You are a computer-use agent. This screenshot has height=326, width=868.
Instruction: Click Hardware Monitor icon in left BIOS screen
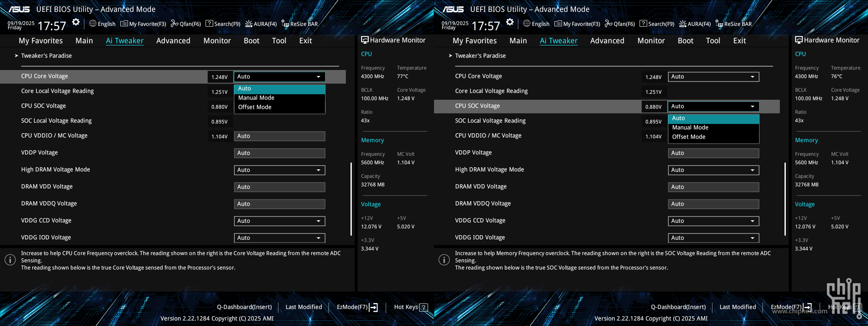click(x=365, y=40)
